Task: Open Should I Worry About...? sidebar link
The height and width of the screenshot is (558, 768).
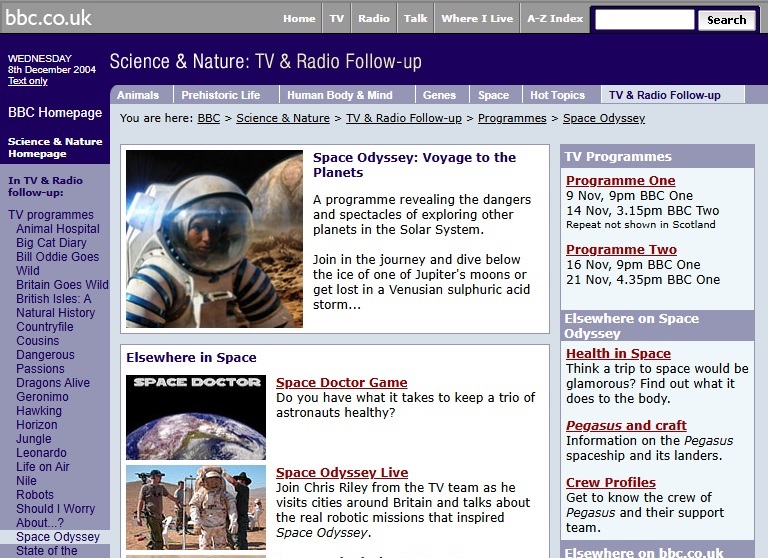Action: point(55,515)
